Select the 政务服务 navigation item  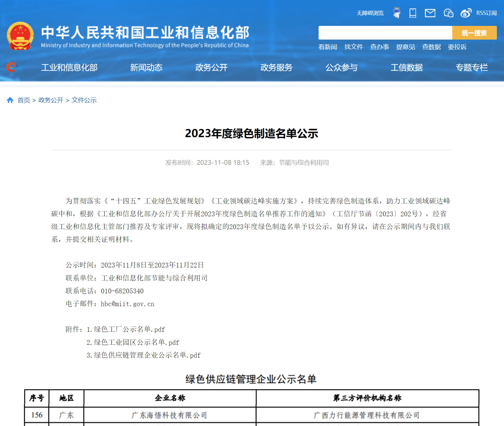[276, 68]
